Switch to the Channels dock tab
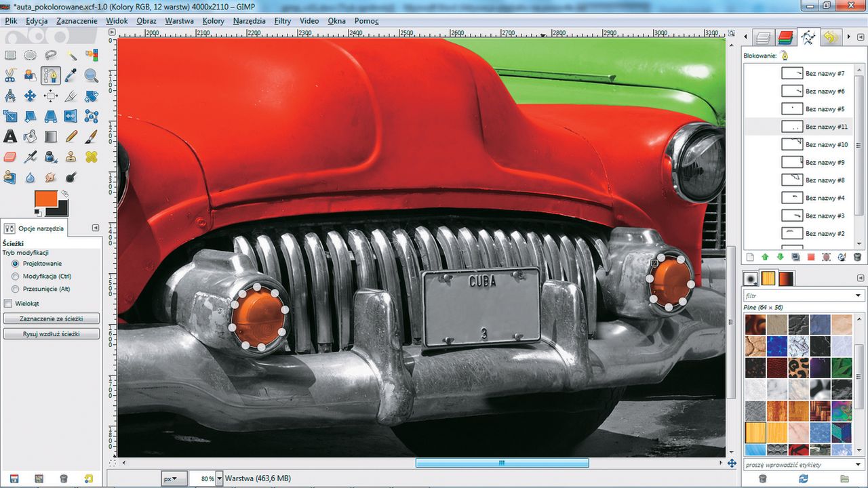 (x=785, y=37)
